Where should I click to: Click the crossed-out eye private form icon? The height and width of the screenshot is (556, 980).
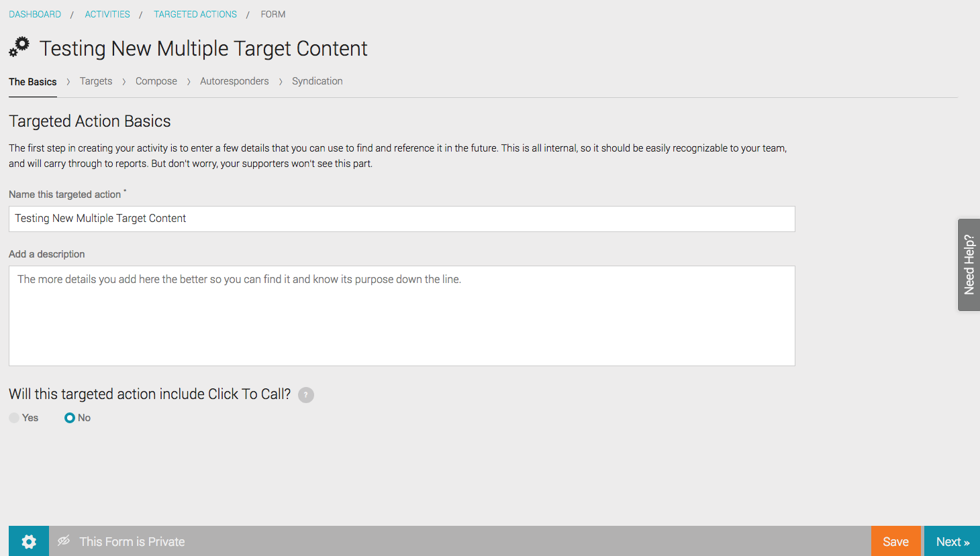coord(64,541)
